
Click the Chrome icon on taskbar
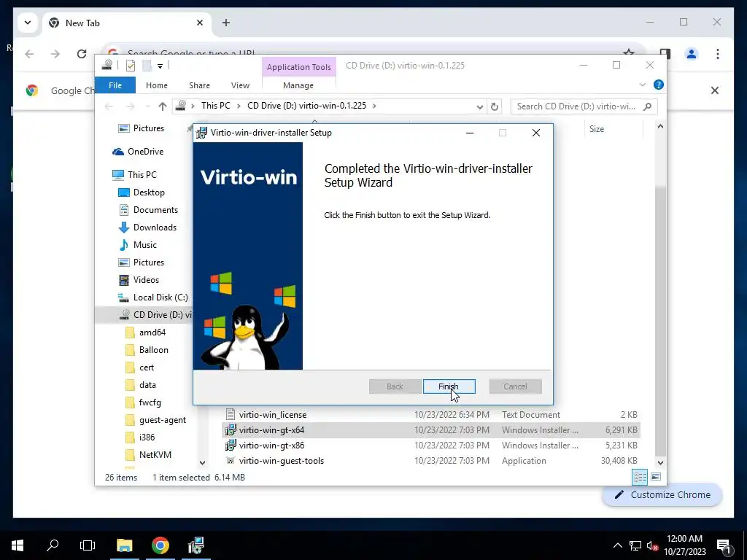pyautogui.click(x=160, y=545)
